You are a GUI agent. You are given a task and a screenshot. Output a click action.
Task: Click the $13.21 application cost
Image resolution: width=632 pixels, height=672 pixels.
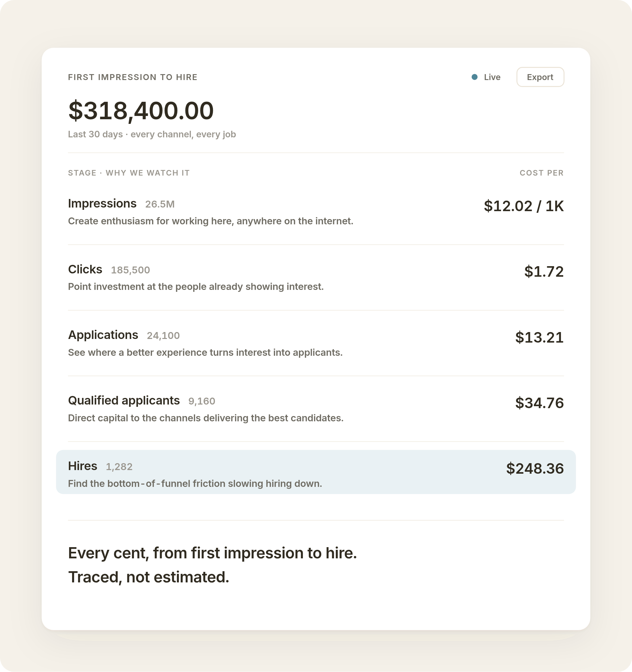[539, 337]
